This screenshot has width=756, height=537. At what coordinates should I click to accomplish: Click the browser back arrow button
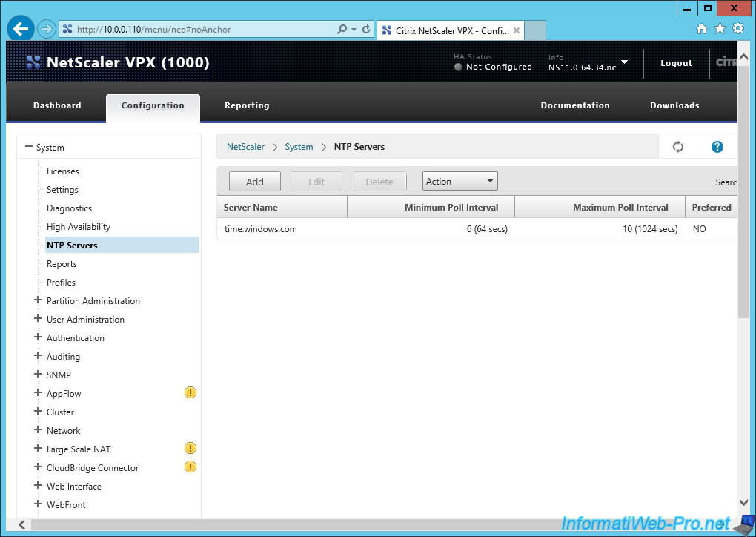click(20, 29)
